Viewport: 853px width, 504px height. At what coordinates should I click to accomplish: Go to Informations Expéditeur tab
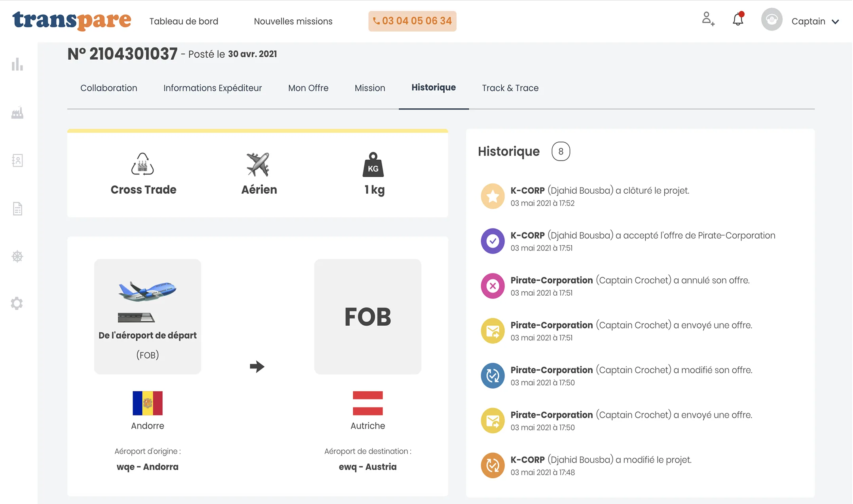(212, 88)
